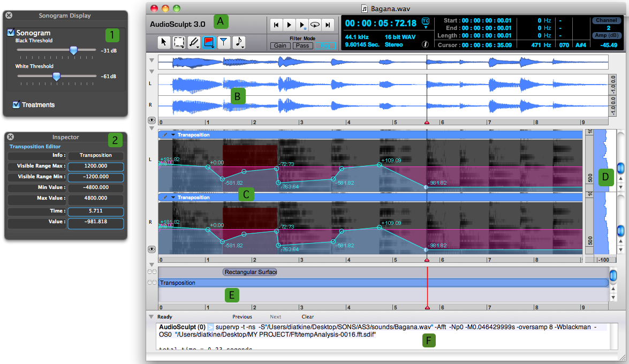
Task: Select the arrow pointer tool
Action: [165, 43]
